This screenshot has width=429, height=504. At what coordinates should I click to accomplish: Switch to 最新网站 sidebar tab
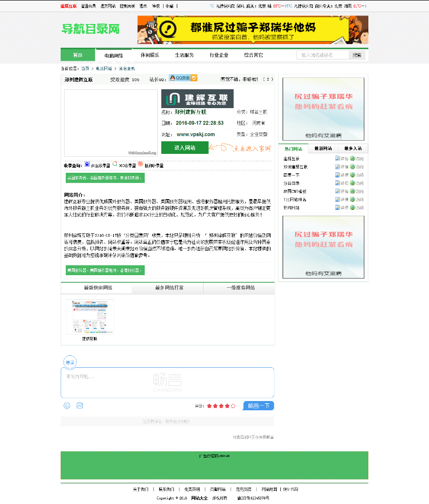click(323, 149)
